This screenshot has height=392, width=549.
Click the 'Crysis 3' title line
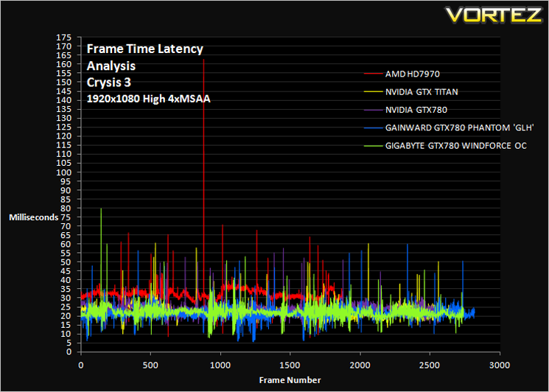pyautogui.click(x=108, y=83)
